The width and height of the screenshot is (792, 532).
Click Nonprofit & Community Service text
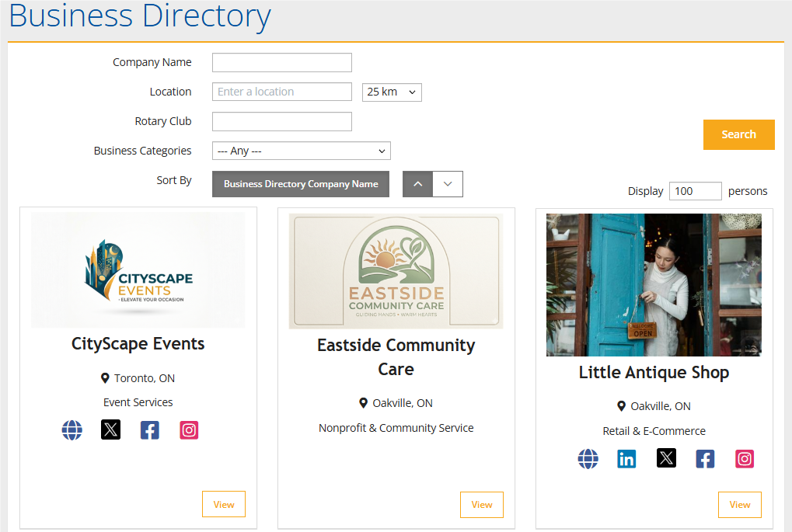point(396,428)
